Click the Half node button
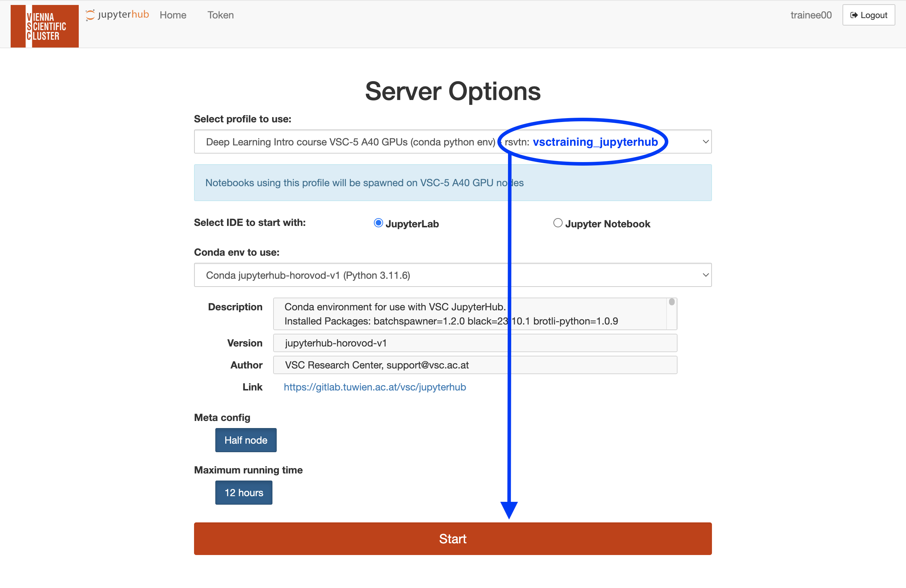 [246, 440]
